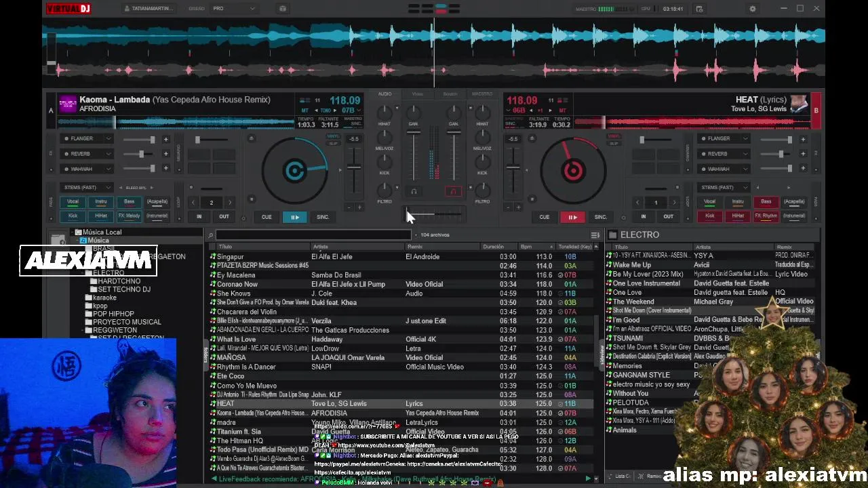
Task: Toggle deck A VINYL mode button
Action: [333, 136]
